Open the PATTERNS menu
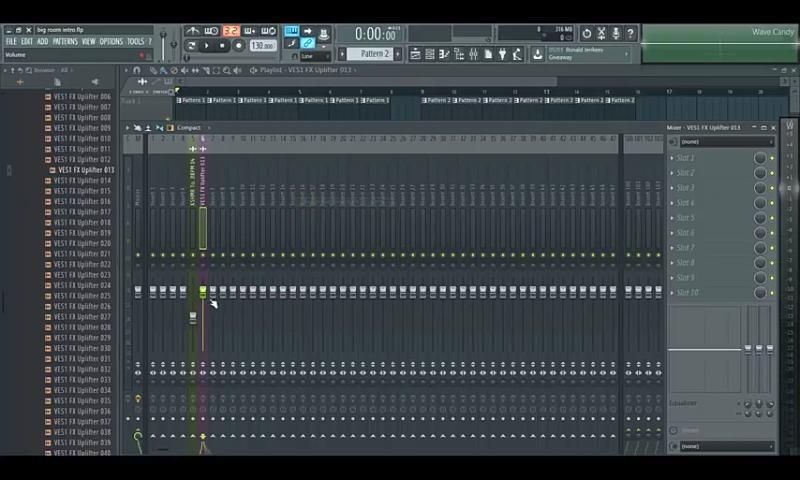 pos(65,42)
